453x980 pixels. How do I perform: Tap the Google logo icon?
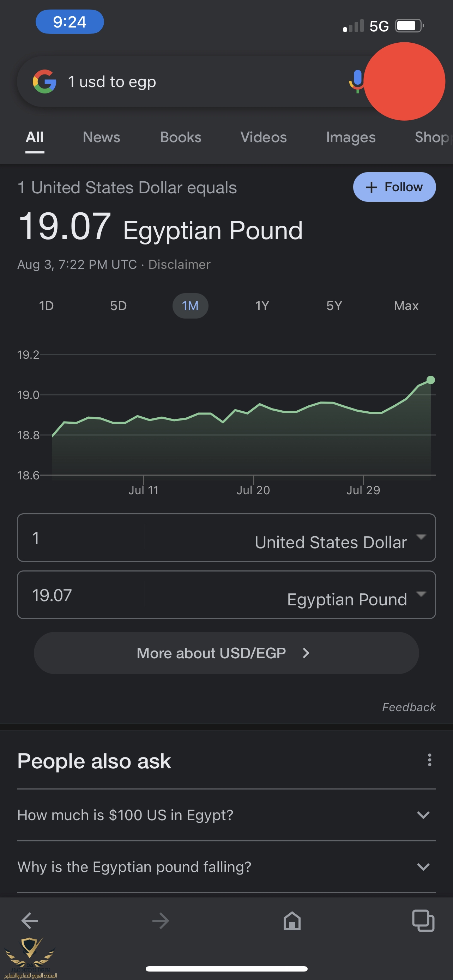(x=44, y=81)
